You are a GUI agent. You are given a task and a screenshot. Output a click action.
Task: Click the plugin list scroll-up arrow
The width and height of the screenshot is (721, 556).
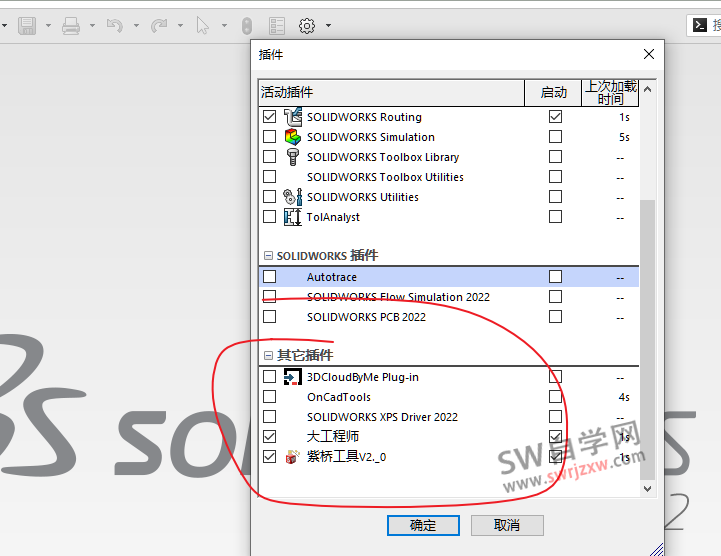648,89
